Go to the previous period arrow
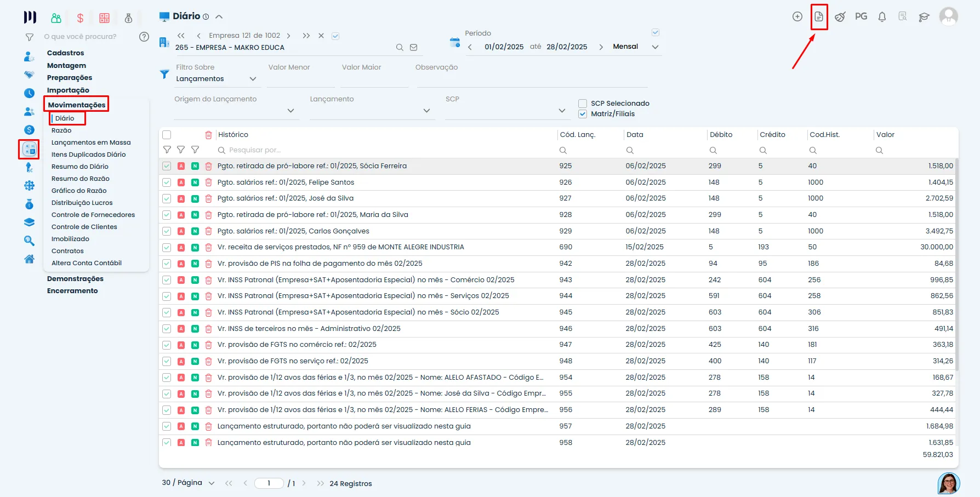980x497 pixels. [470, 47]
